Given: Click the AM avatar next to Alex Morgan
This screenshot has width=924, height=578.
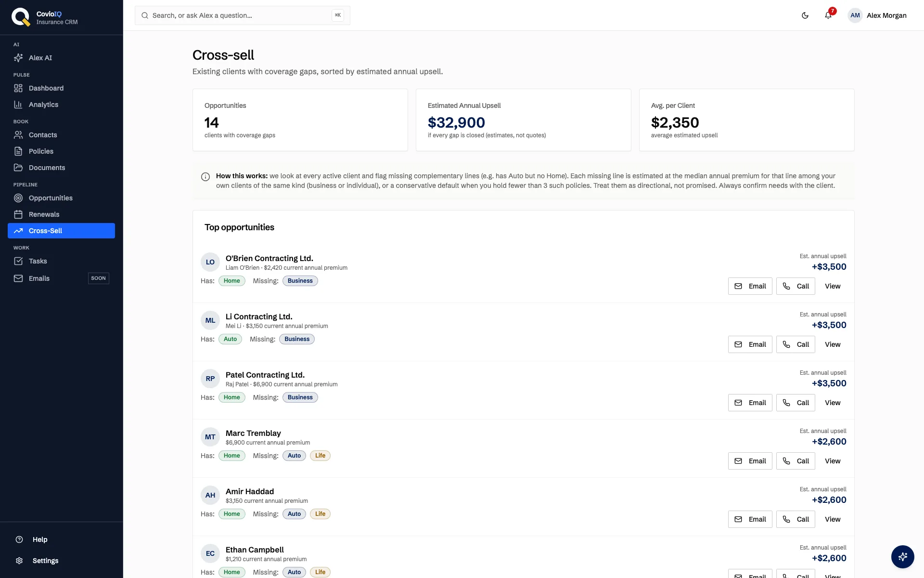Looking at the screenshot, I should tap(855, 15).
